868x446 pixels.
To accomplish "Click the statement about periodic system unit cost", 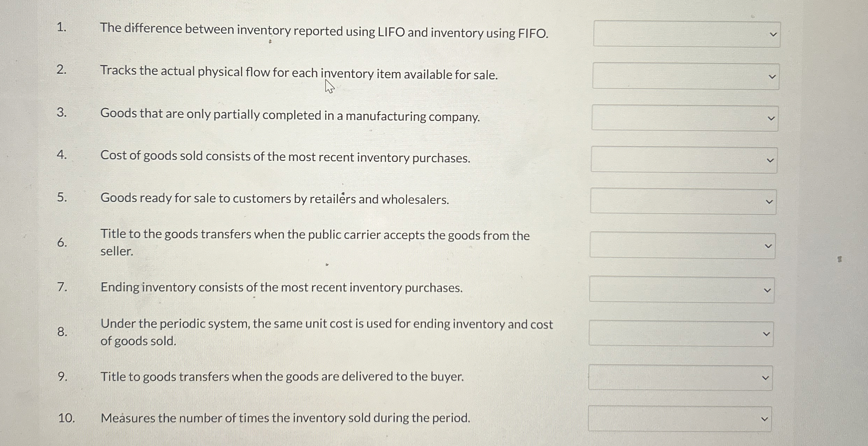I will point(327,332).
